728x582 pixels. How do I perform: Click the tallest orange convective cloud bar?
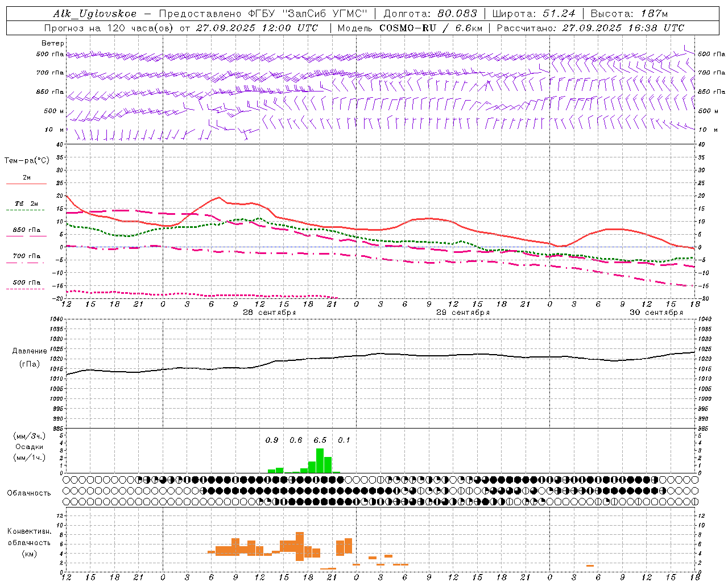coord(300,546)
